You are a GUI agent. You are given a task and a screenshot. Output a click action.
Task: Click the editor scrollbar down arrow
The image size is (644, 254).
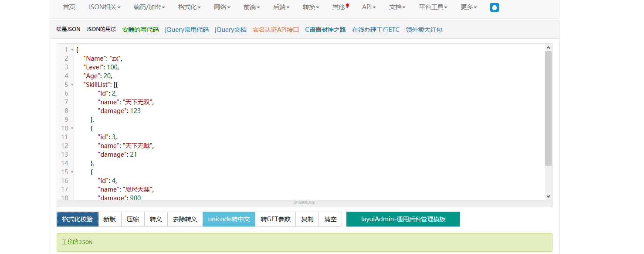coord(549,196)
